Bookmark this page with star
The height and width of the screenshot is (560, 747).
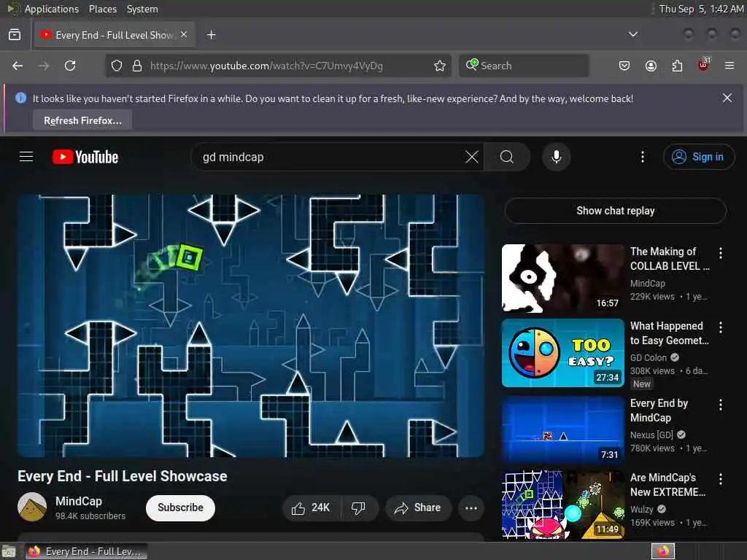(440, 66)
